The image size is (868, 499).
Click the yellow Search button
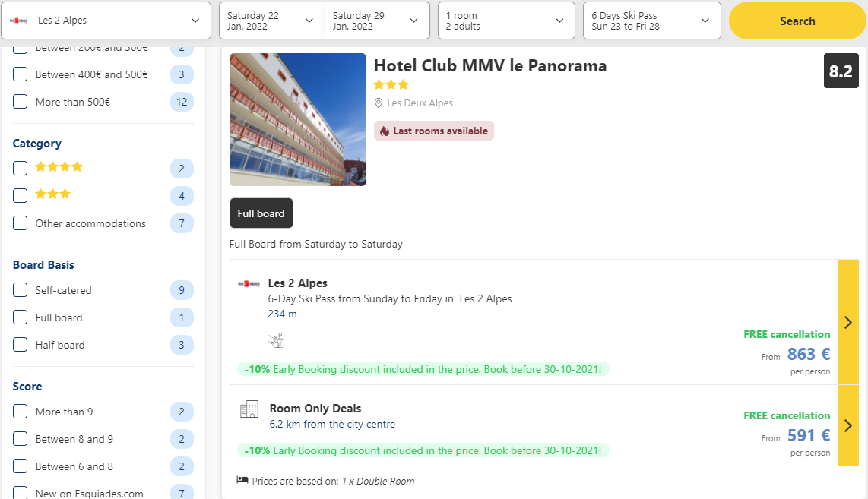797,21
